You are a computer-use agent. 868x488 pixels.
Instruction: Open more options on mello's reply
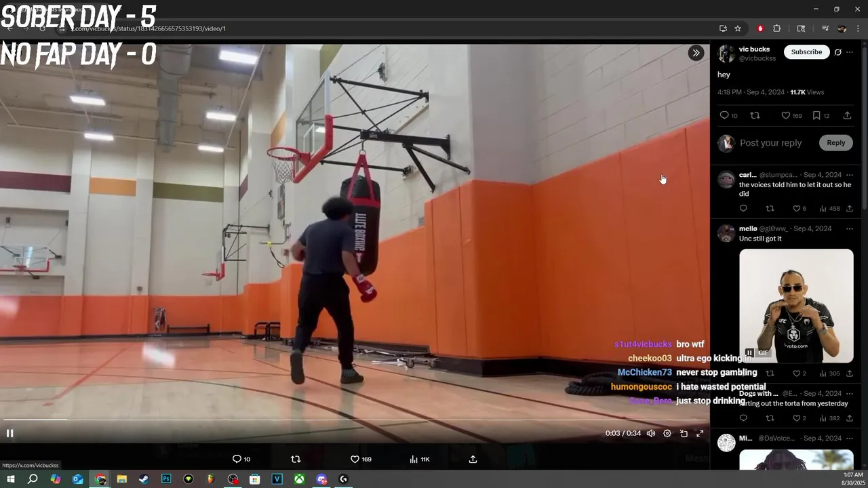[850, 229]
